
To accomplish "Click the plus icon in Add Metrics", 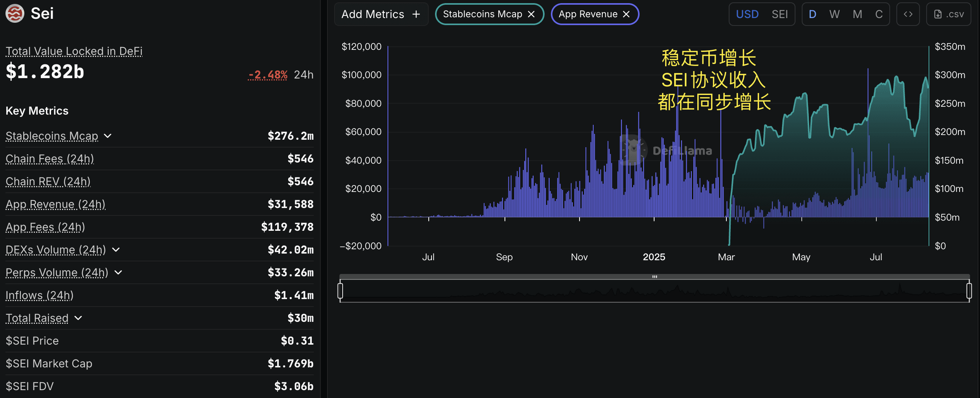I will tap(416, 14).
